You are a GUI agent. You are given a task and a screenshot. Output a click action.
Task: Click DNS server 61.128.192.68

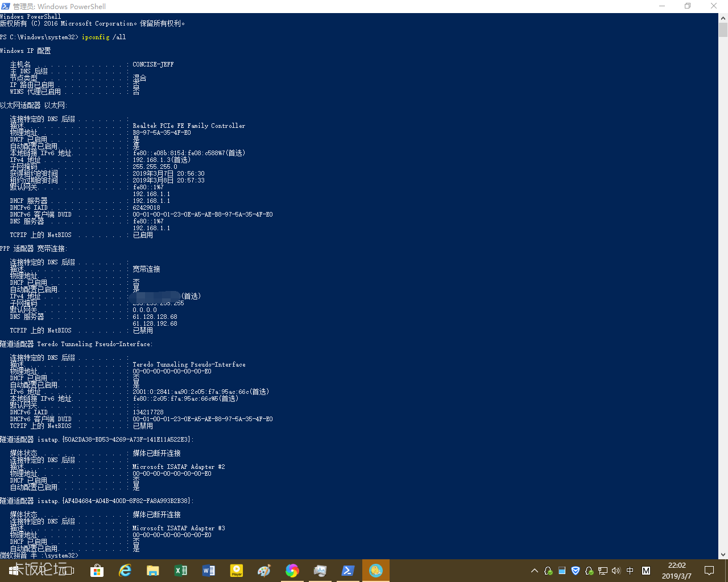tap(155, 323)
